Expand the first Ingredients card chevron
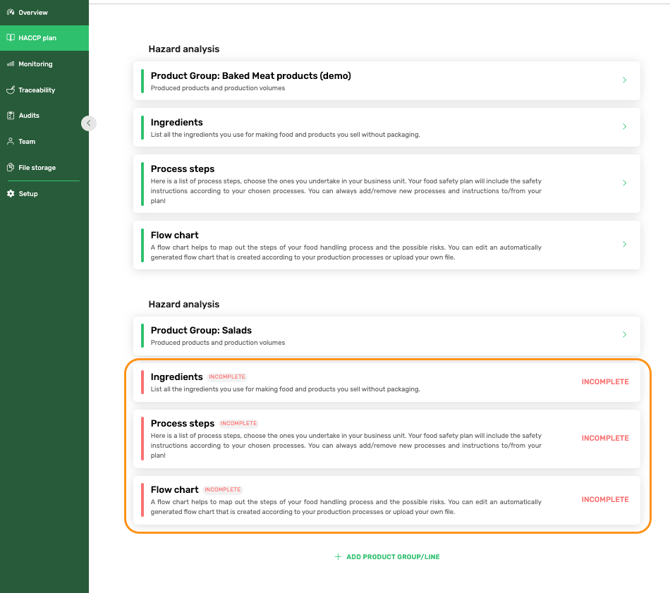The width and height of the screenshot is (670, 593). (624, 126)
